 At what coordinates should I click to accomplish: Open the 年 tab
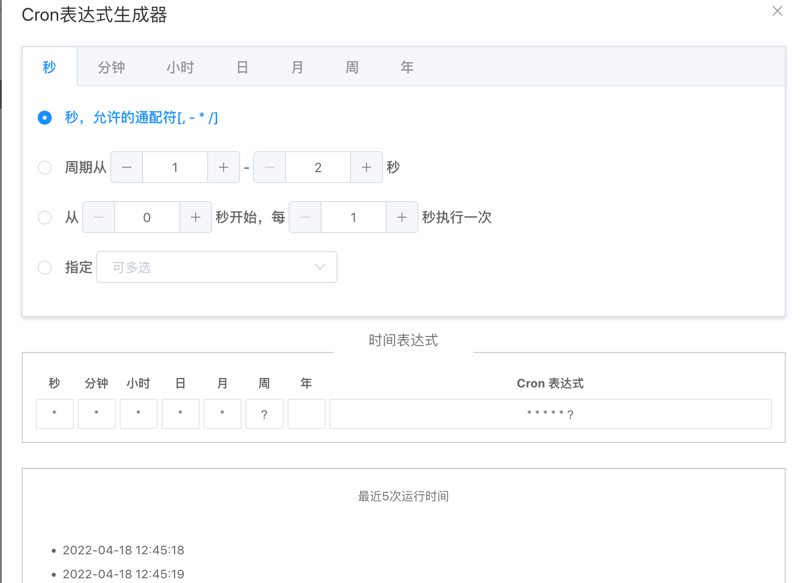tap(407, 67)
